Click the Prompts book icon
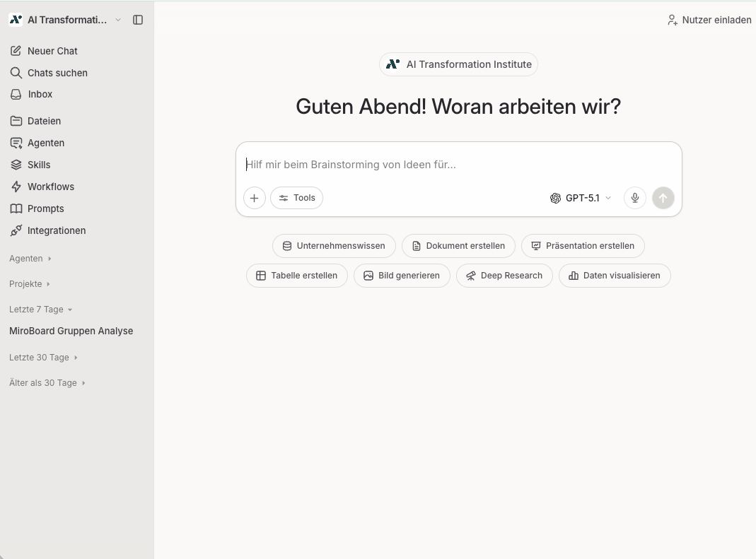 pos(16,208)
